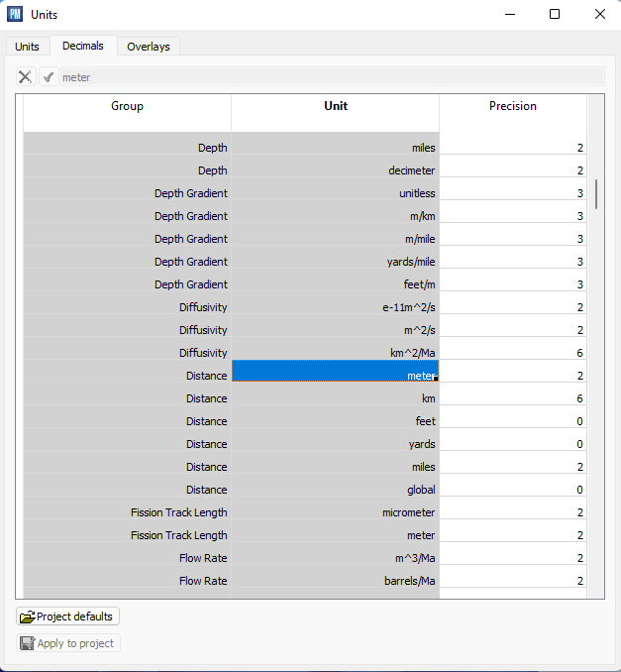
Task: Click the accept edit checkmark icon
Action: (x=48, y=77)
